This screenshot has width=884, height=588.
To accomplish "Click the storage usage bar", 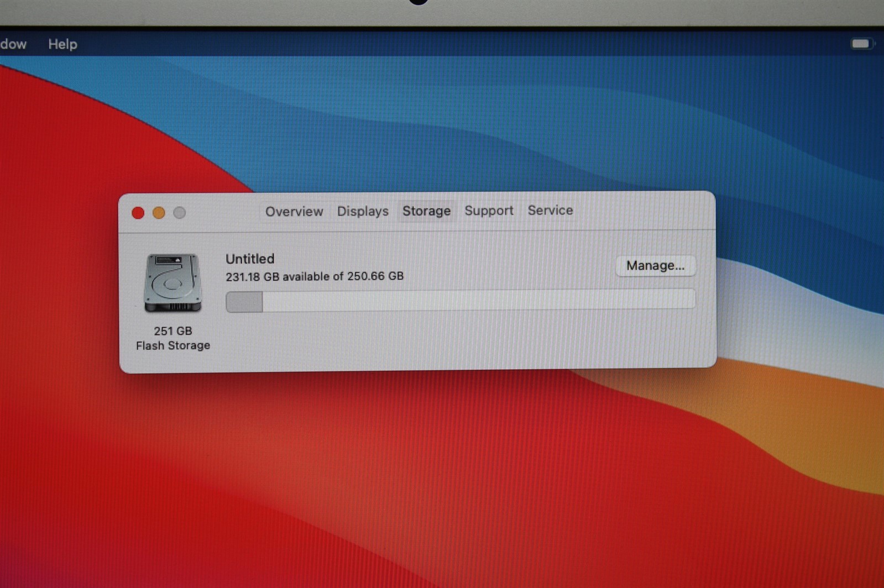I will (x=460, y=301).
